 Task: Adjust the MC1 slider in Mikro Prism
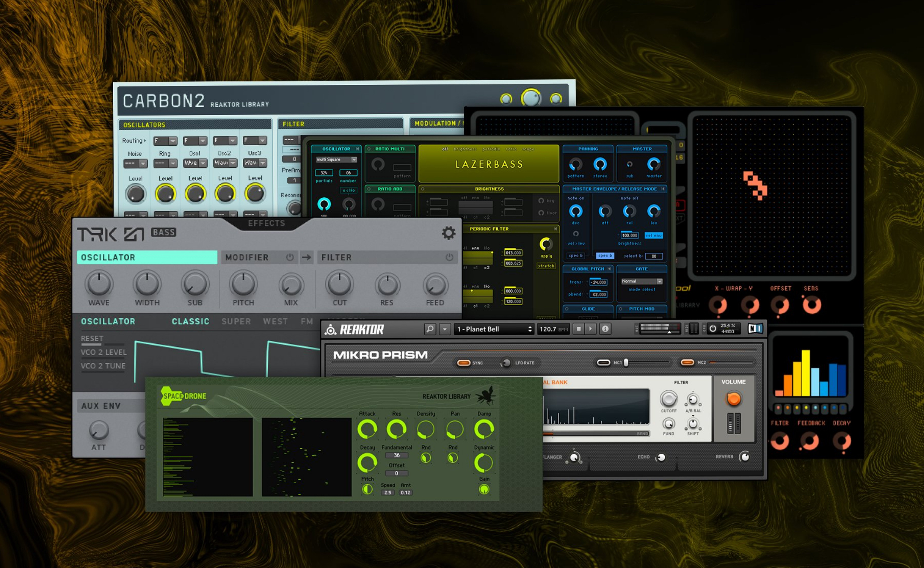[x=627, y=362]
